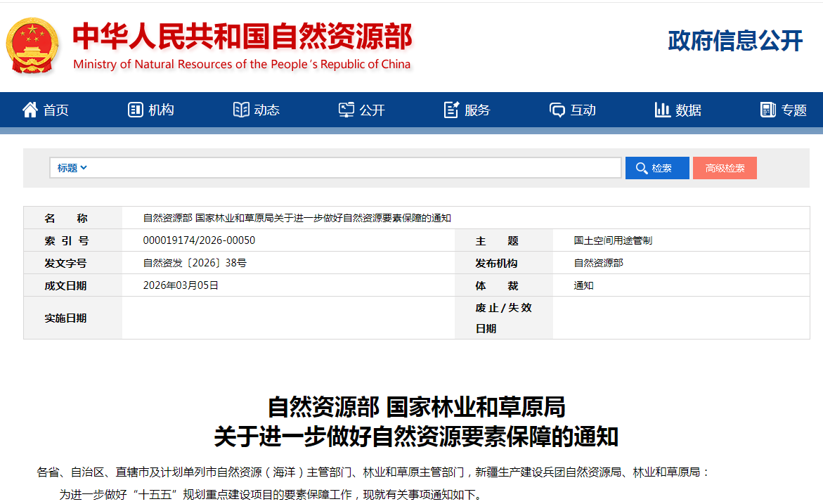Click the 机构 organization icon
This screenshot has width=823, height=504.
click(x=135, y=110)
